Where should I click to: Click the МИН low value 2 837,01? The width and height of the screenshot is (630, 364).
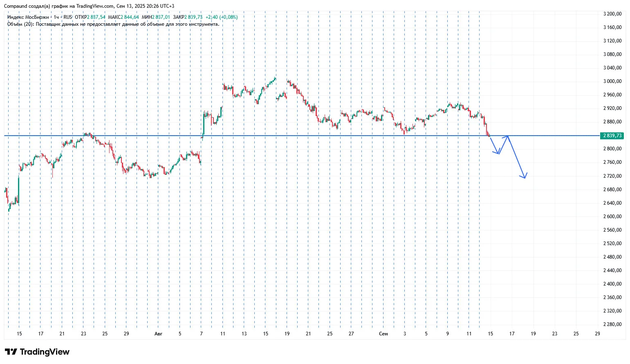tap(160, 17)
